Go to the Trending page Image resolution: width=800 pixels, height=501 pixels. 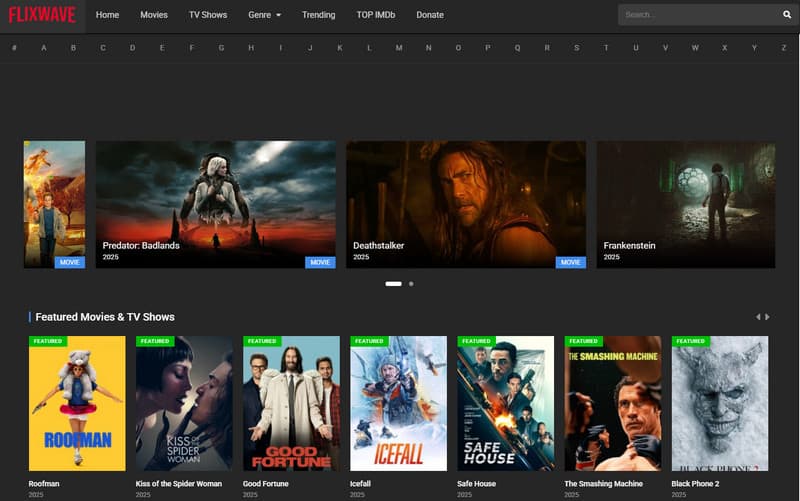click(x=319, y=15)
